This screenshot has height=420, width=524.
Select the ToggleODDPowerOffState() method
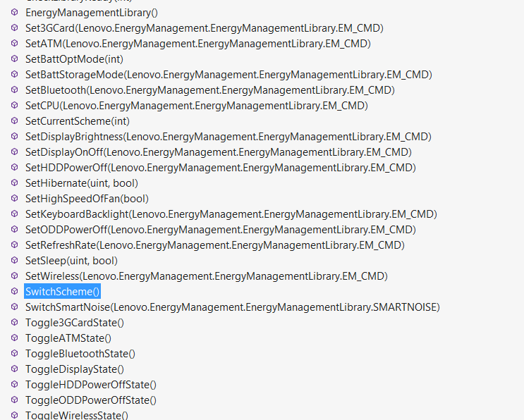tap(91, 400)
